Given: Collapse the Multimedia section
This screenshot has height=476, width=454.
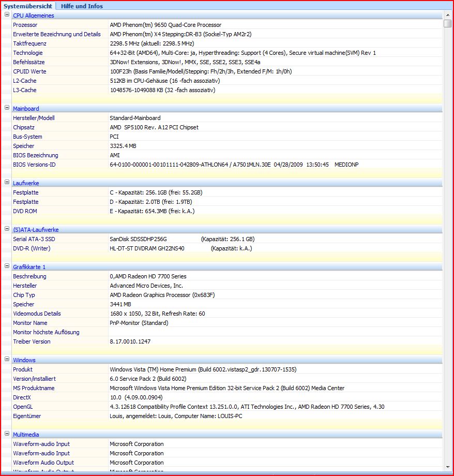Looking at the screenshot, I should (7, 434).
